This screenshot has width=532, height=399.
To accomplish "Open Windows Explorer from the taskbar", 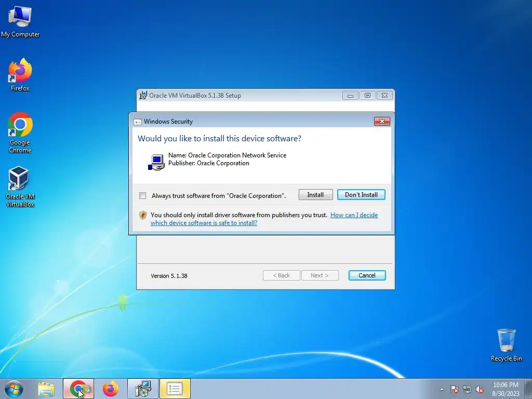I will pyautogui.click(x=46, y=389).
